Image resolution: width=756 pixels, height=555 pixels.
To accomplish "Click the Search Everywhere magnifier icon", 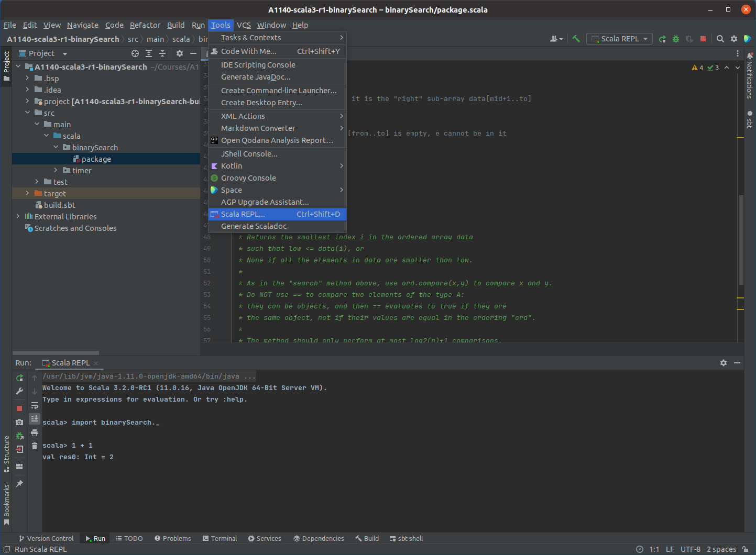I will click(720, 39).
